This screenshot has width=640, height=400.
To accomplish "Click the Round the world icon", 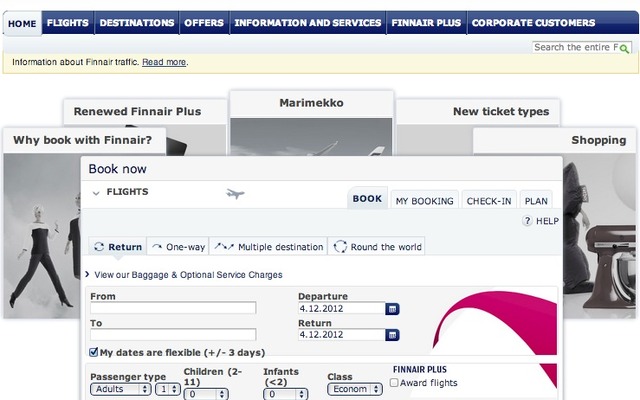I will [x=340, y=247].
